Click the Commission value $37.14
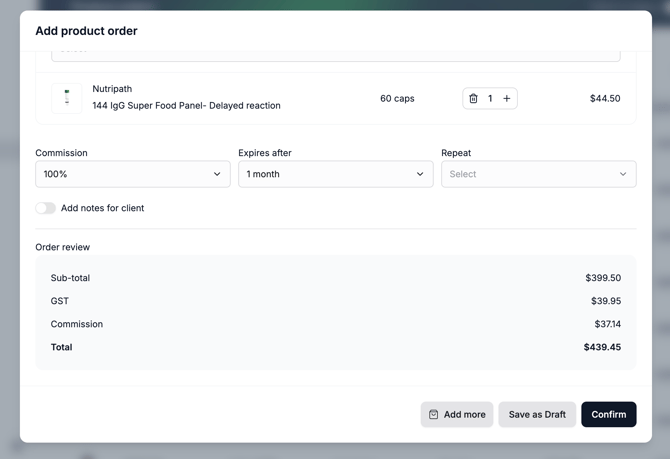670x459 pixels. [x=607, y=324]
